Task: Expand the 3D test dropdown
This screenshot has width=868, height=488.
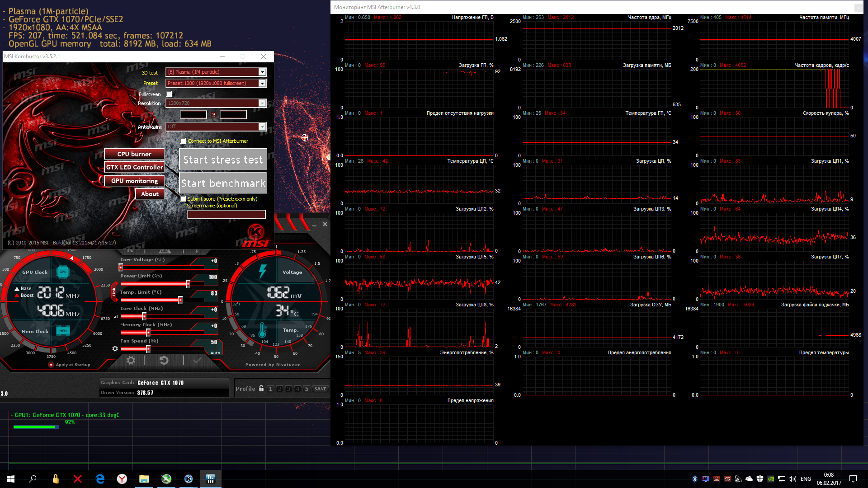Action: pyautogui.click(x=262, y=72)
